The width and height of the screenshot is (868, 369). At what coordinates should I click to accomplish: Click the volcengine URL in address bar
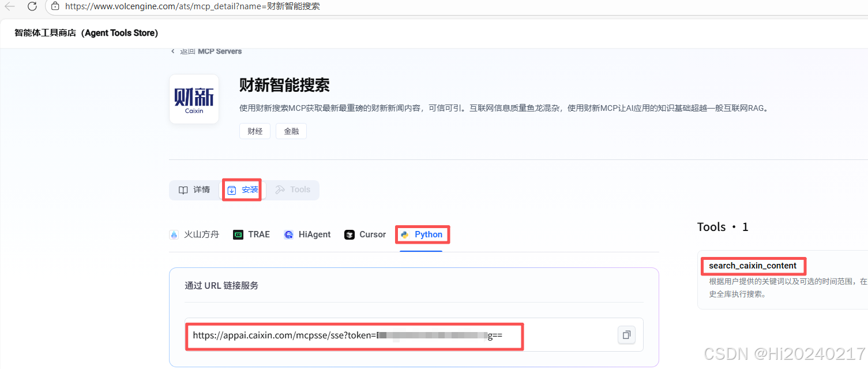click(193, 6)
